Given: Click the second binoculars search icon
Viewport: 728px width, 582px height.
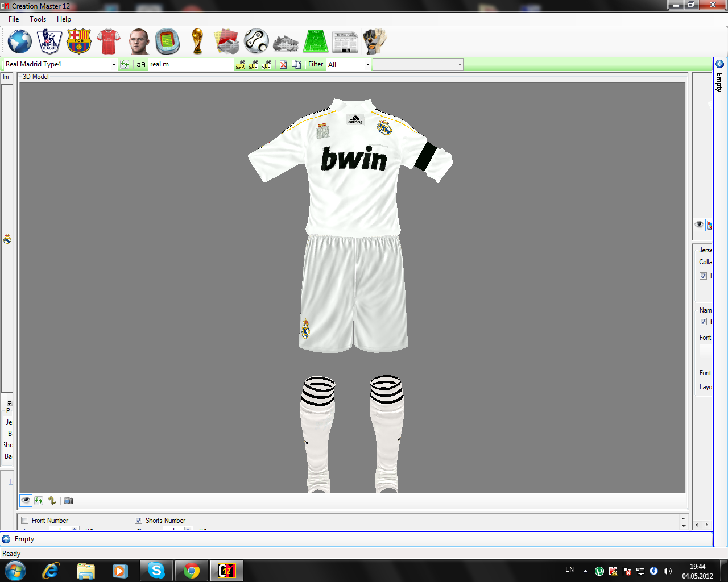Looking at the screenshot, I should (x=254, y=65).
